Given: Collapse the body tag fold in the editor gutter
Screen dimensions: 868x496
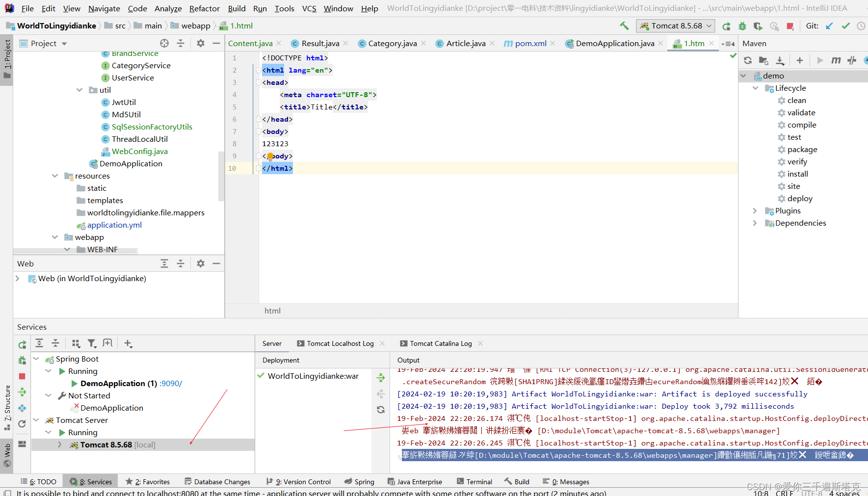Looking at the screenshot, I should [x=259, y=131].
